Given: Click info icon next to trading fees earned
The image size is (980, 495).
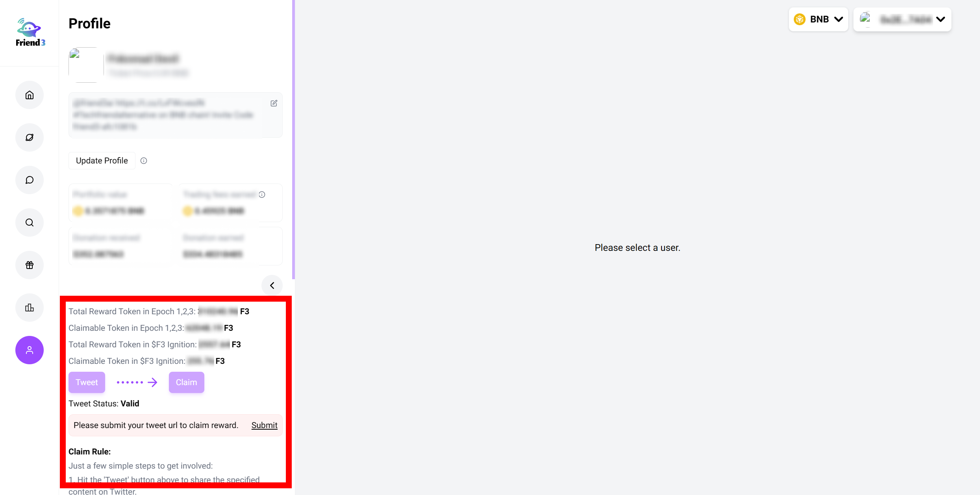Looking at the screenshot, I should [x=262, y=195].
